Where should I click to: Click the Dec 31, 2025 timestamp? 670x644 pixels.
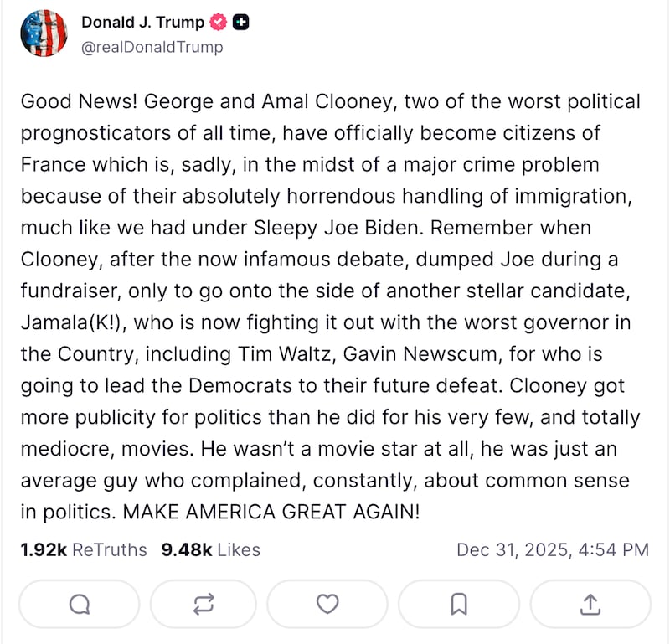[x=553, y=550]
